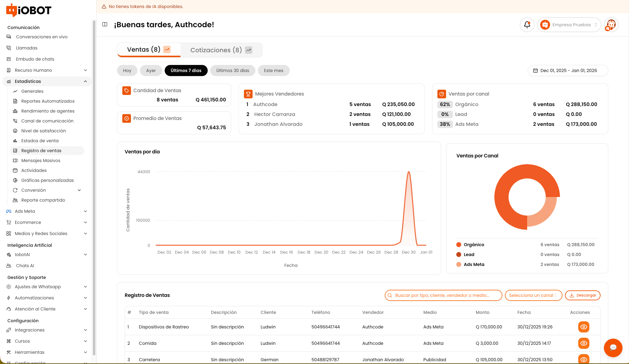
Task: Open the floating chat support bubble
Action: click(613, 348)
